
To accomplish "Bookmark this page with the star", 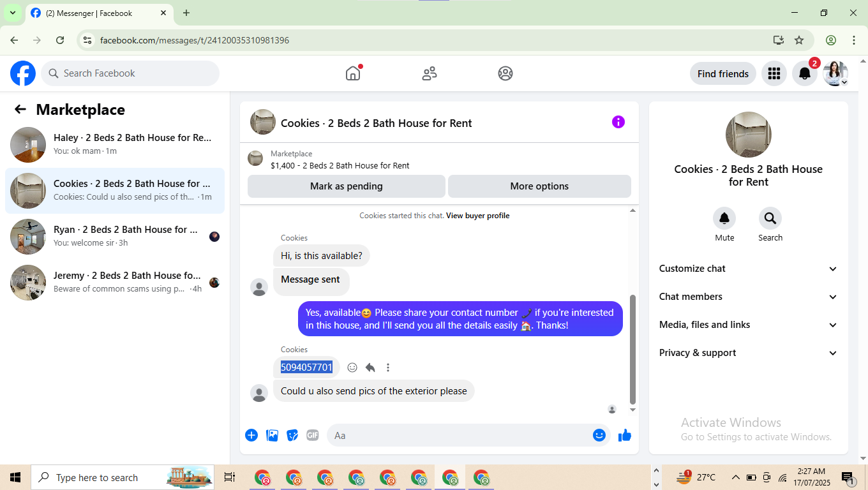I will [x=799, y=40].
